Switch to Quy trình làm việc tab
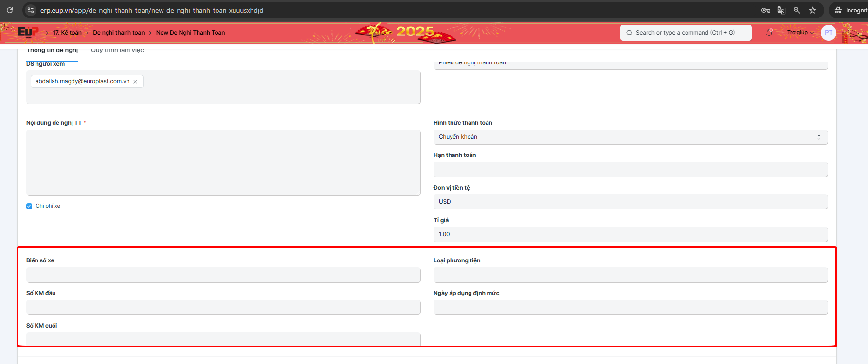The height and width of the screenshot is (364, 868). click(x=117, y=50)
